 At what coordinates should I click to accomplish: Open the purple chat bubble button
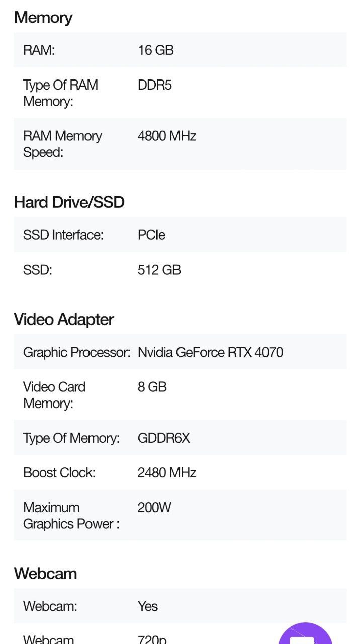coord(305,634)
